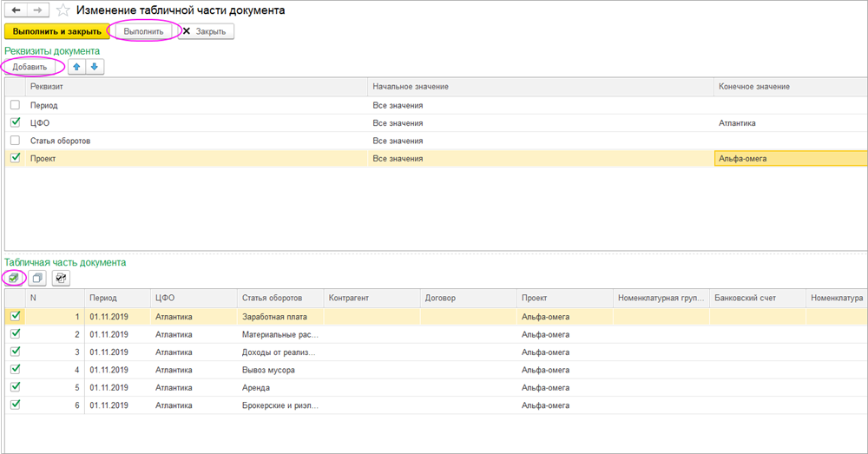Uncheck row 3 in the document table
Image resolution: width=868 pixels, height=454 pixels.
(x=15, y=352)
